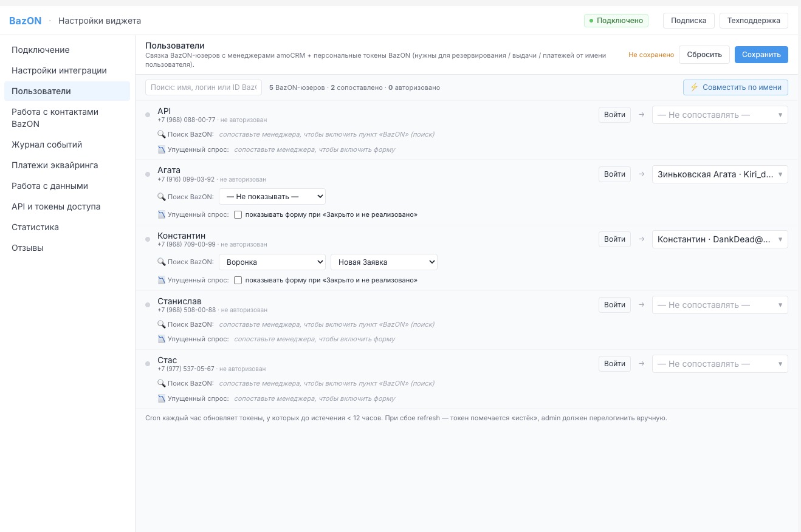This screenshot has height=532, width=801.
Task: Open the Подключение section
Action: (67, 50)
